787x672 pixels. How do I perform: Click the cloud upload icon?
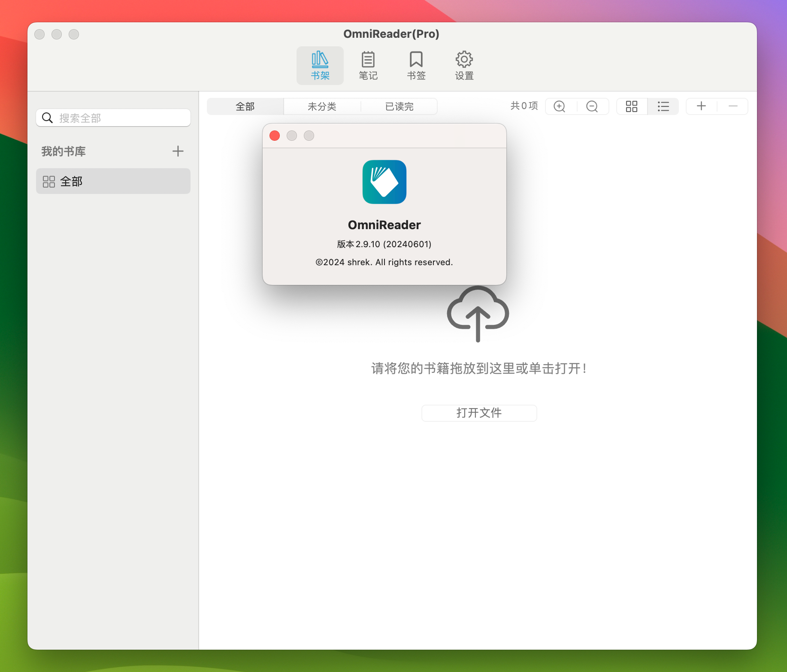478,314
